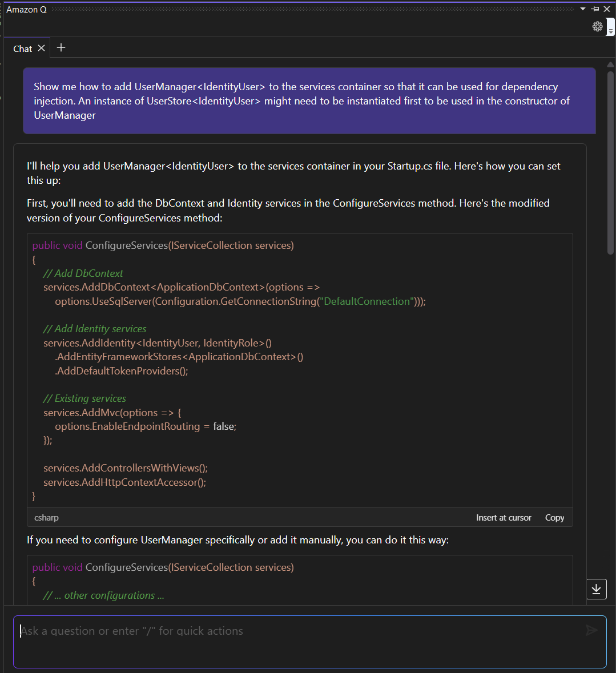Click the X in the panel title bar
Screen dimensions: 616x673
606,9
